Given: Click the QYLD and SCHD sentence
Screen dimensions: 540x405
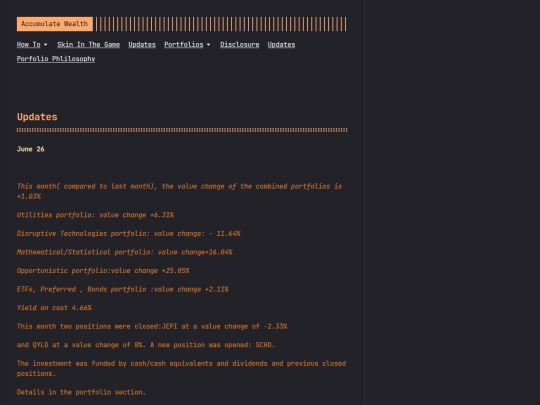Looking at the screenshot, I should (146, 345).
